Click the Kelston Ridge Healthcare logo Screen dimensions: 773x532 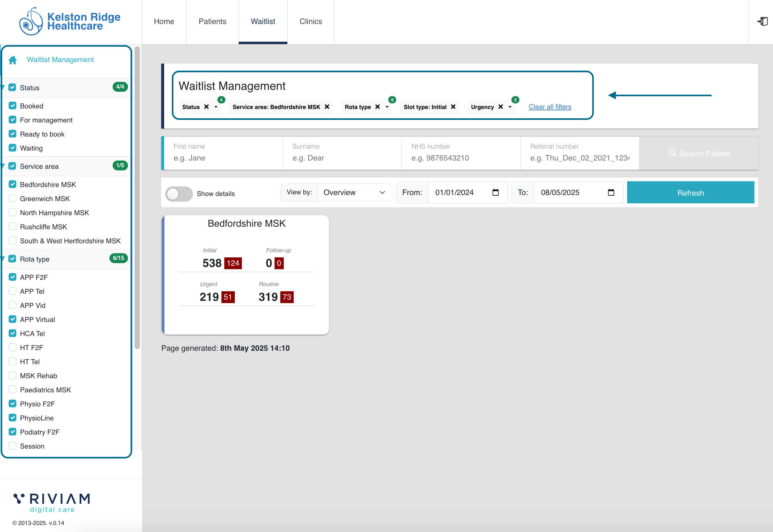[70, 22]
